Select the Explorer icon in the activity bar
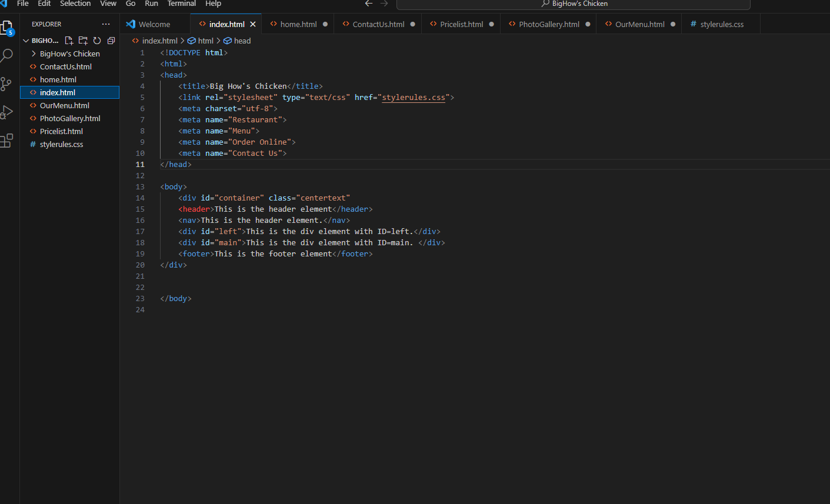Screen dimensions: 830x504 8,27
